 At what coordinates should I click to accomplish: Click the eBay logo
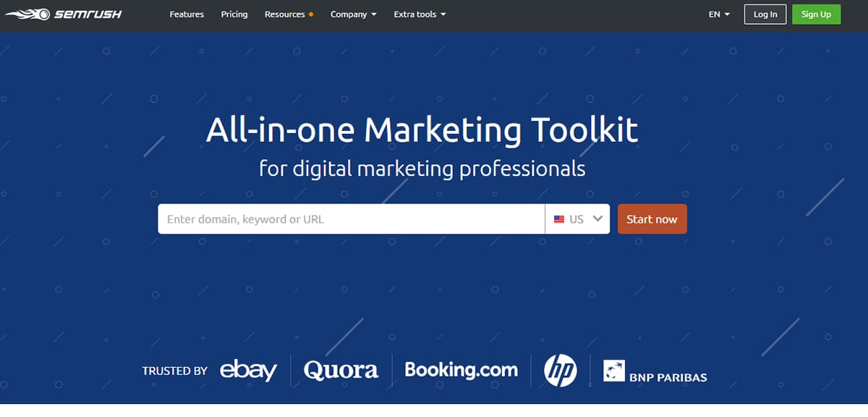tap(248, 370)
